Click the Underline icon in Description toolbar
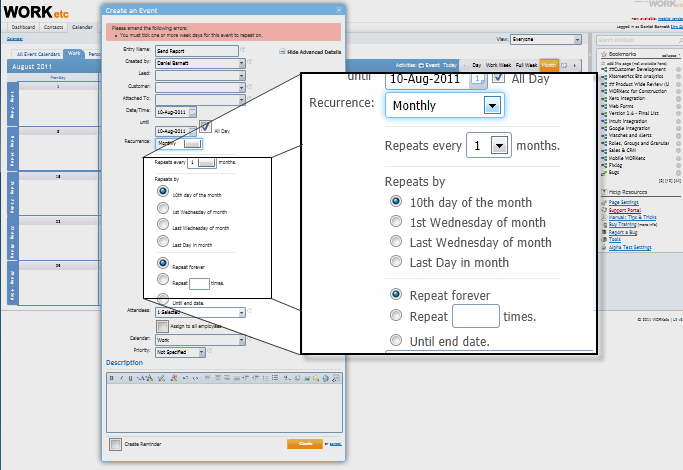 pyautogui.click(x=130, y=378)
